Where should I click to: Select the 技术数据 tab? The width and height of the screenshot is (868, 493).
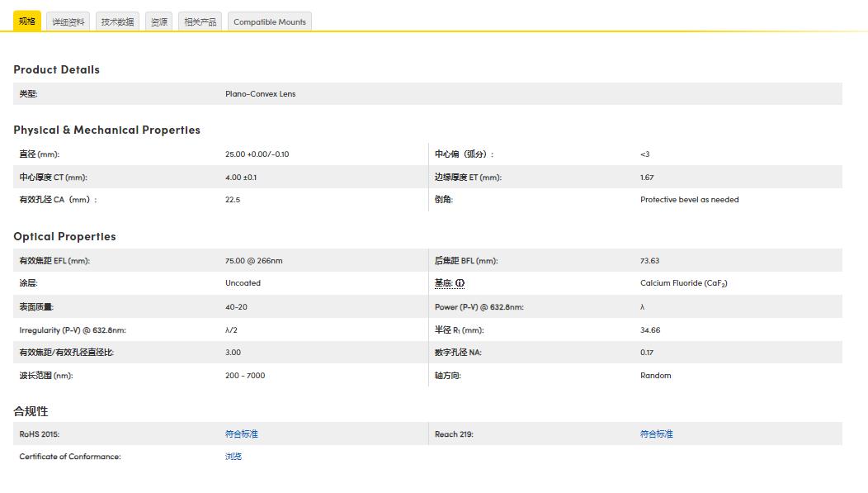click(117, 22)
